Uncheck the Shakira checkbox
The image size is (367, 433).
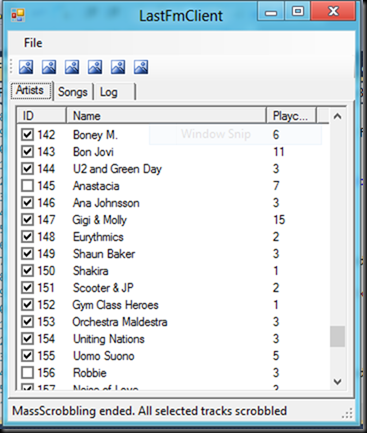27,271
